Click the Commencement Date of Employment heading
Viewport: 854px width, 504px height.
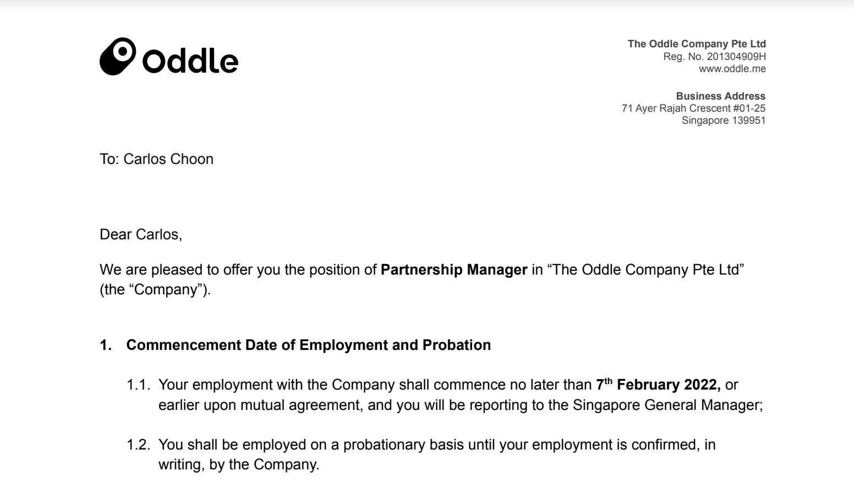tap(309, 345)
